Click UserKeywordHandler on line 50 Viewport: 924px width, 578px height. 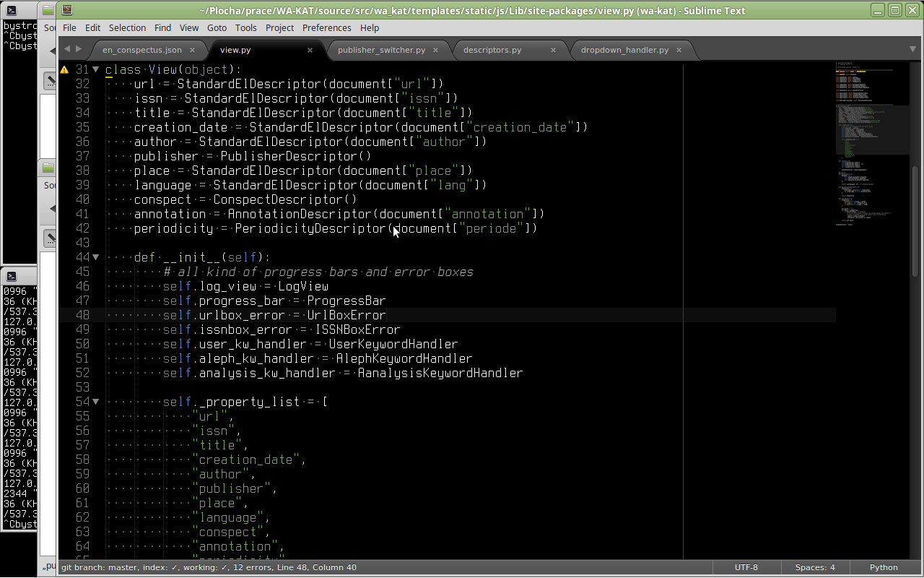393,344
